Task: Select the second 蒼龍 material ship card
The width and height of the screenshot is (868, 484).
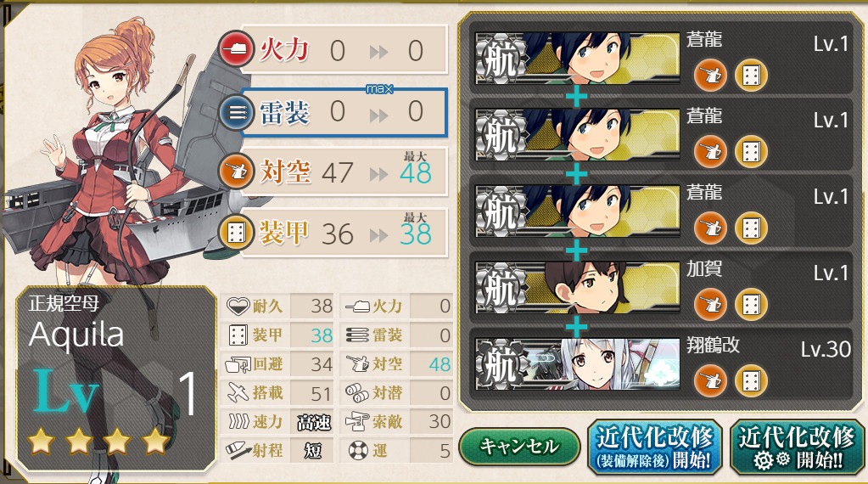Action: [x=661, y=134]
